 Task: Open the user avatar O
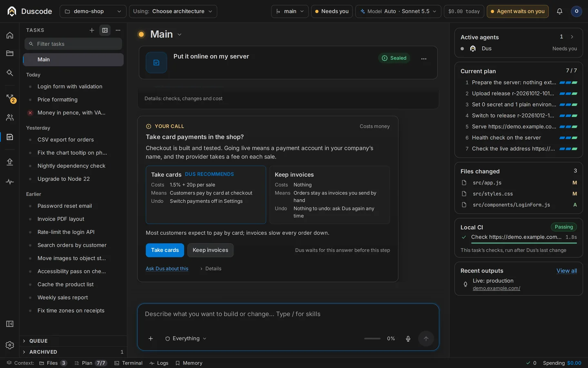coord(576,11)
